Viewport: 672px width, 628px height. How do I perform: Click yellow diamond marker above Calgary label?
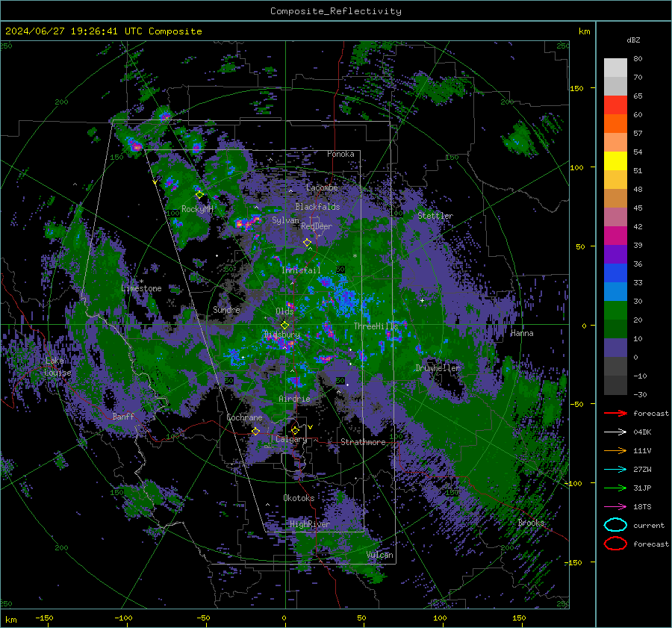295,430
